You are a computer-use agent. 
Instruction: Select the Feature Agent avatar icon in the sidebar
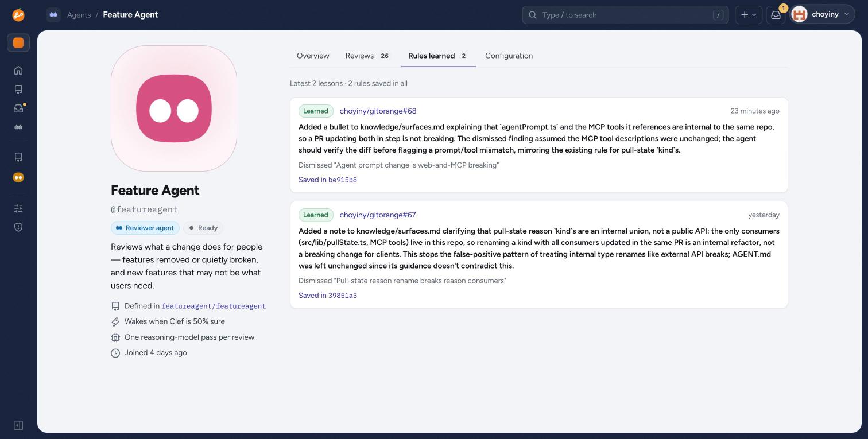click(18, 177)
